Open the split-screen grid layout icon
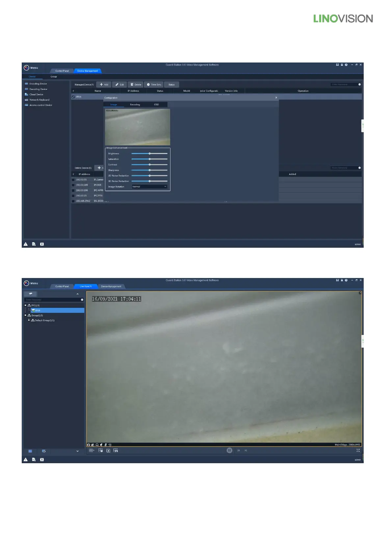This screenshot has width=392, height=554. coord(91,450)
